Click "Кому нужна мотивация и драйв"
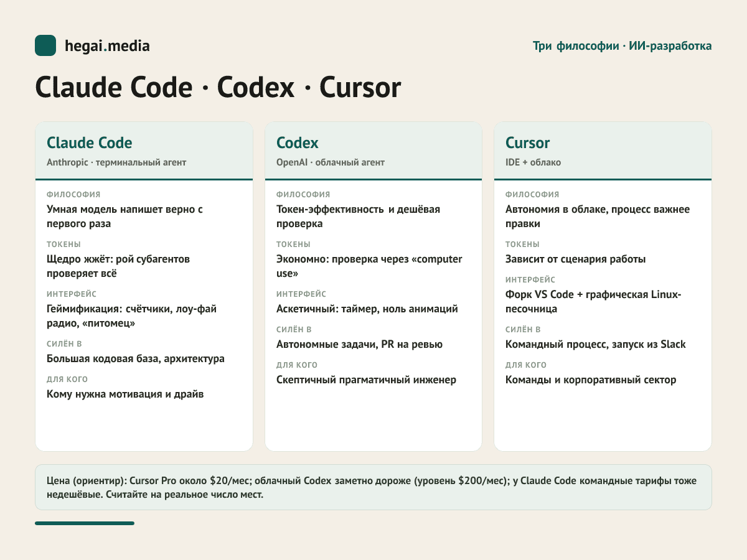 (x=125, y=394)
